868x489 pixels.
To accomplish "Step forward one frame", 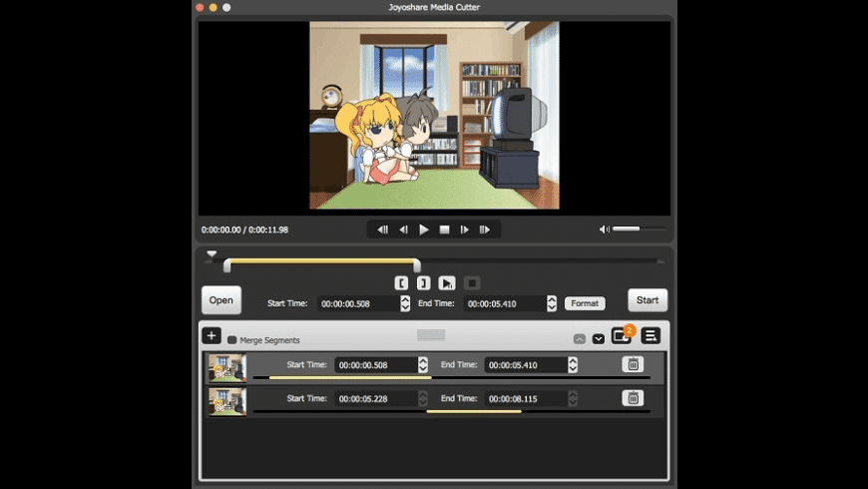I will (x=465, y=230).
